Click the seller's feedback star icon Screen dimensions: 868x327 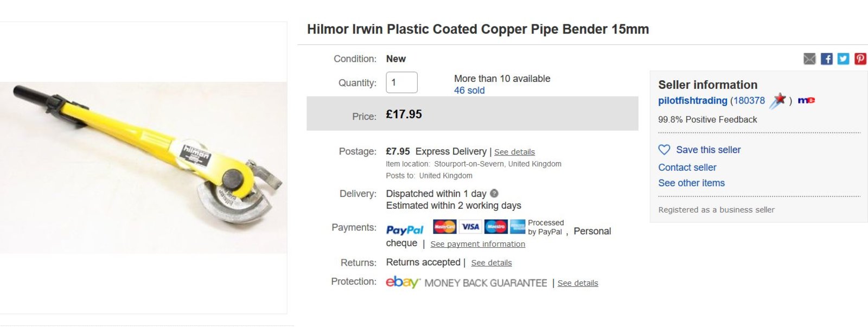778,100
